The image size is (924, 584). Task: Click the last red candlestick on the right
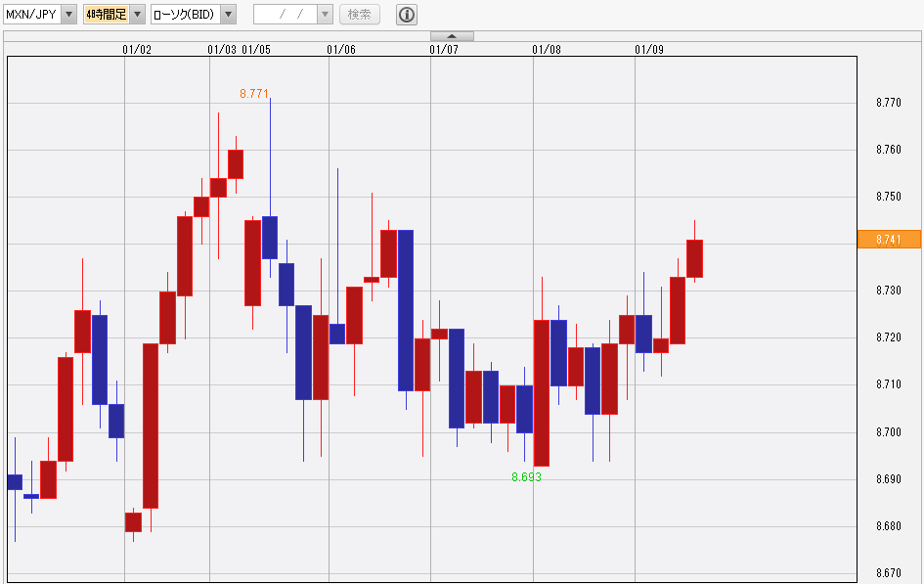(x=694, y=258)
